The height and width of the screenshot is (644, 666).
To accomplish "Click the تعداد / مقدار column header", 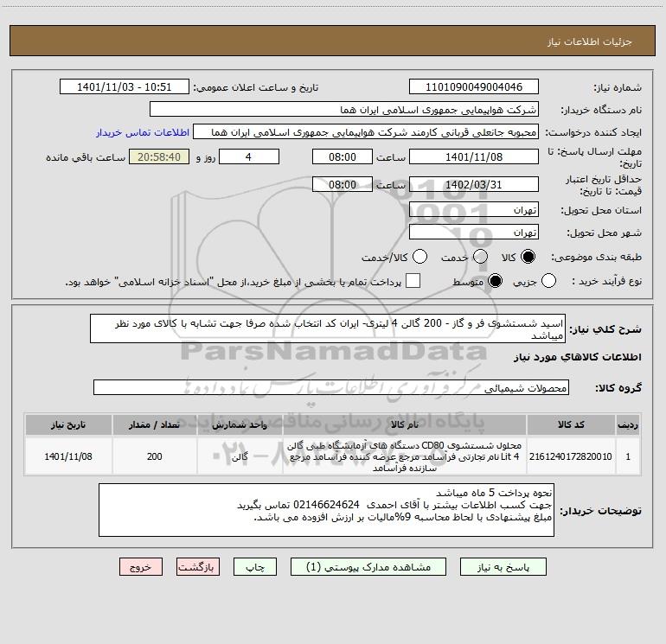I will [154, 424].
